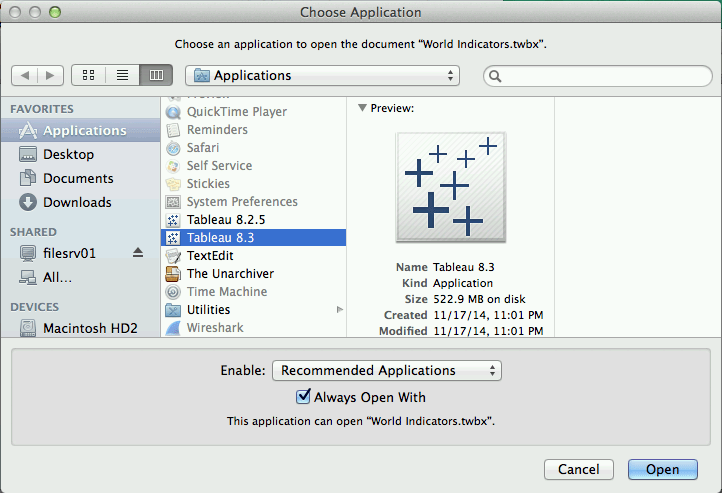Expand the Utilities folder arrow
This screenshot has height=493, width=722.
pyautogui.click(x=339, y=310)
